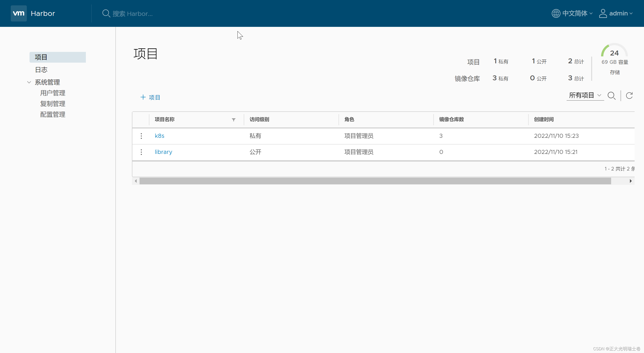The image size is (644, 353).
Task: Click the storage capacity gauge
Action: tap(614, 51)
